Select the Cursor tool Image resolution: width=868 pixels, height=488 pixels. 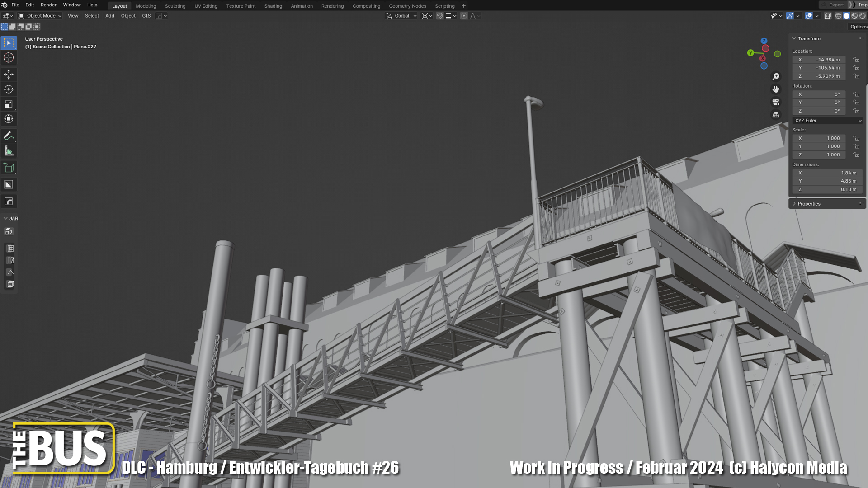9,58
